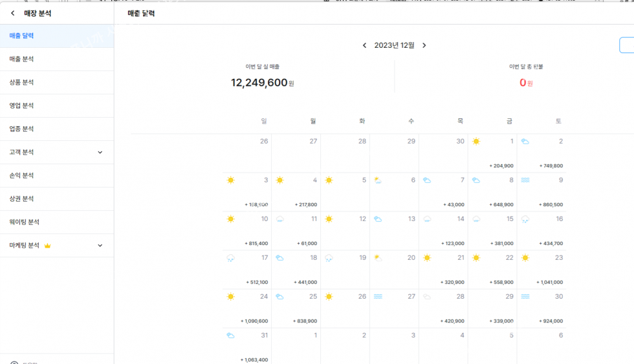Click the snow weather icon on December 17
The width and height of the screenshot is (634, 364).
[230, 258]
